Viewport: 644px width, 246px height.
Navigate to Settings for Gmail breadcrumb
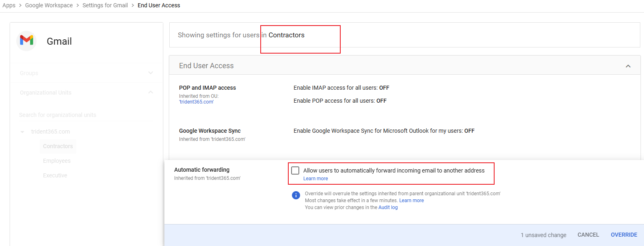(105, 5)
